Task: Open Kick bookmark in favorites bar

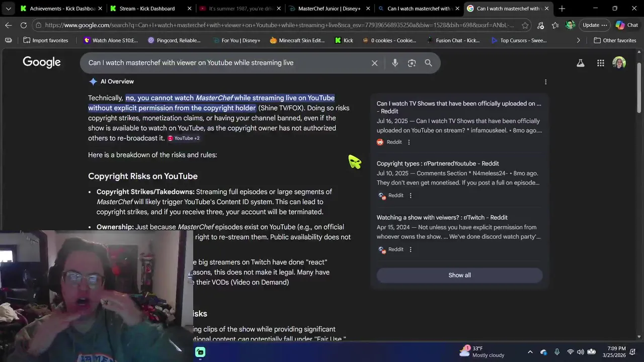Action: click(x=344, y=40)
